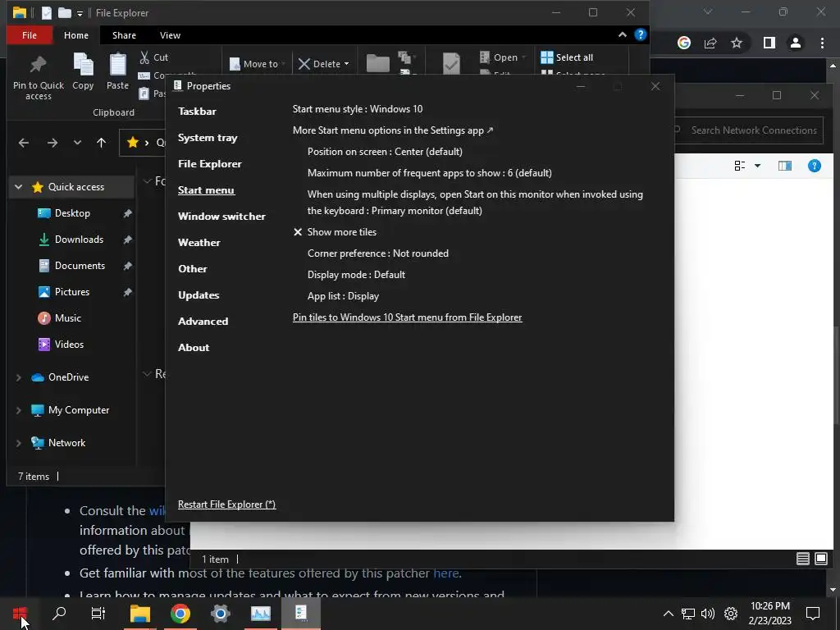This screenshot has height=630, width=840.
Task: Click Chrome's share page icon
Action: click(x=710, y=43)
